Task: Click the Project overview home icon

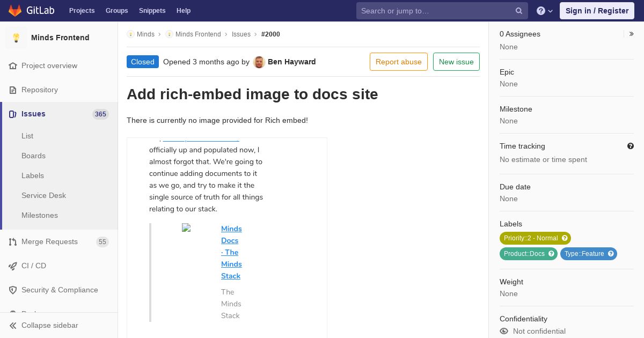Action: [x=13, y=65]
